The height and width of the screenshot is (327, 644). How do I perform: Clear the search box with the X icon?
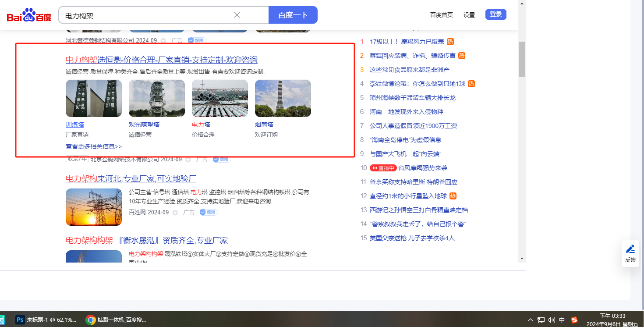[237, 15]
